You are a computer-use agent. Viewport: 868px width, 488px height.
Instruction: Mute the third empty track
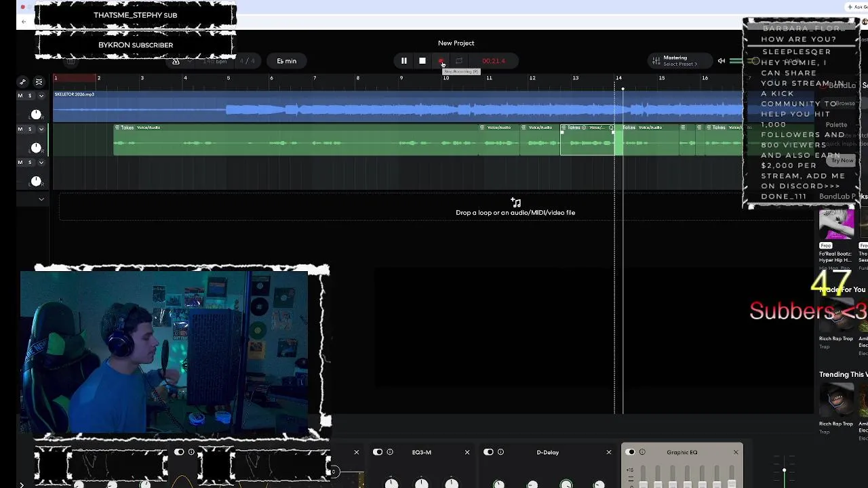coord(20,163)
